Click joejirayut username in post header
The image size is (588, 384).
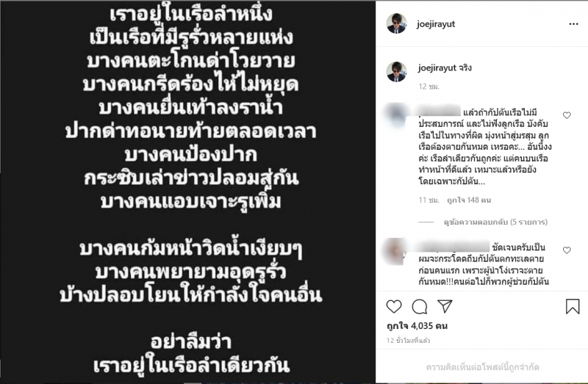click(x=436, y=24)
